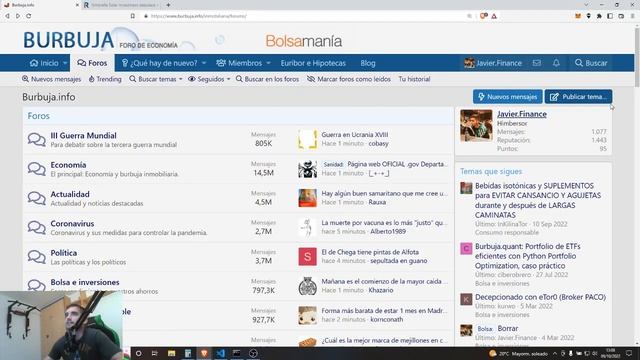Screen dimensions: 640x360
Task: Open the browser extensions puzzle icon
Action: point(599,16)
